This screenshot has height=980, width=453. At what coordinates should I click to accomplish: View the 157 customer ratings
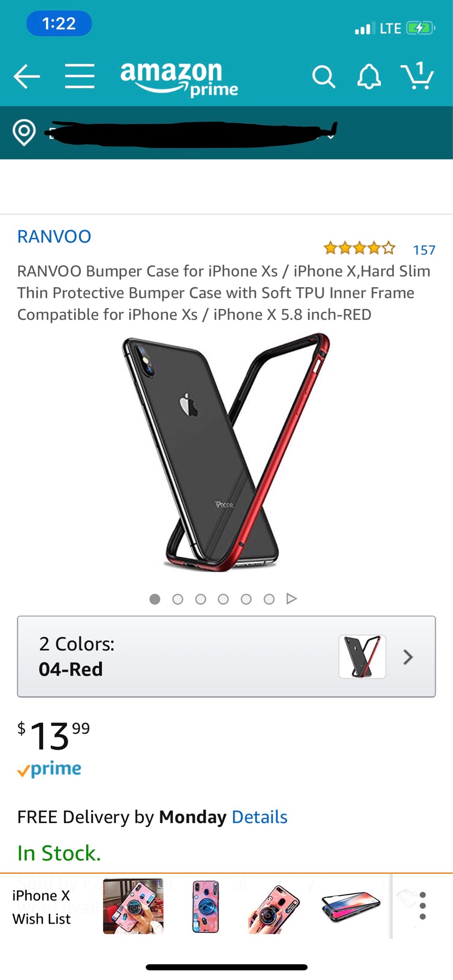point(424,250)
